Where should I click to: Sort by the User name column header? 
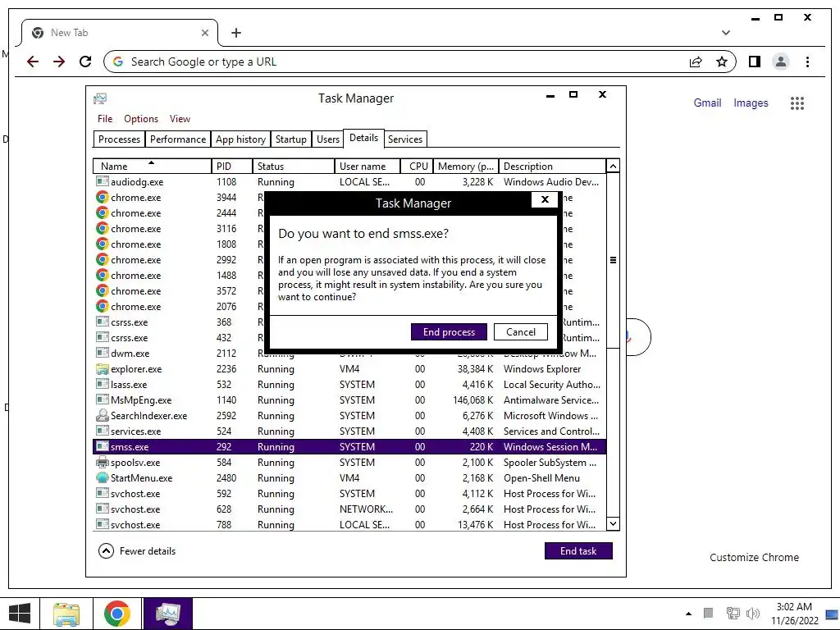point(367,166)
